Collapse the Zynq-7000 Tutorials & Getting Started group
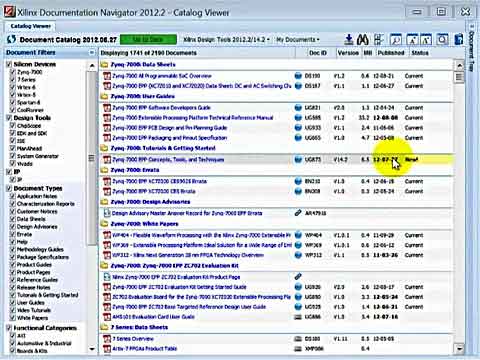Image resolution: width=480 pixels, height=360 pixels. pyautogui.click(x=104, y=148)
